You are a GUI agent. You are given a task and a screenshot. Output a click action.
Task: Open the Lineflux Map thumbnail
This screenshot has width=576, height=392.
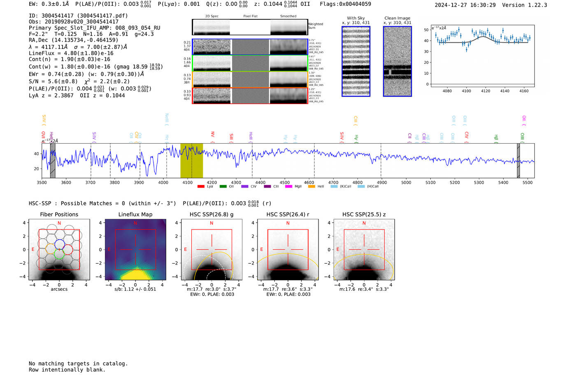(x=135, y=250)
